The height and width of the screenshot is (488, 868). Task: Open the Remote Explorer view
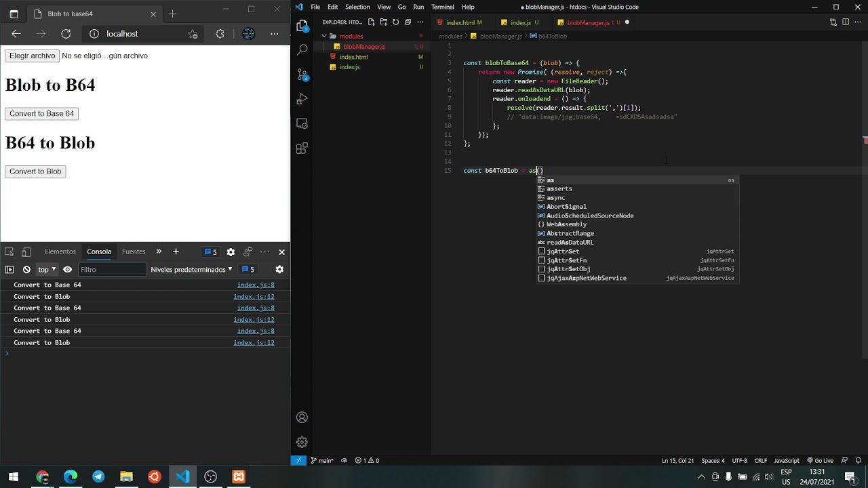[x=302, y=123]
